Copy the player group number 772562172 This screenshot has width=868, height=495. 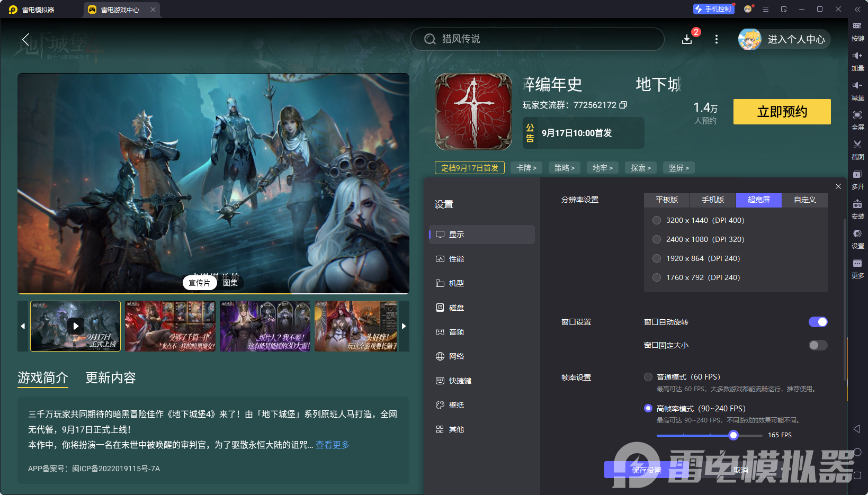(623, 105)
